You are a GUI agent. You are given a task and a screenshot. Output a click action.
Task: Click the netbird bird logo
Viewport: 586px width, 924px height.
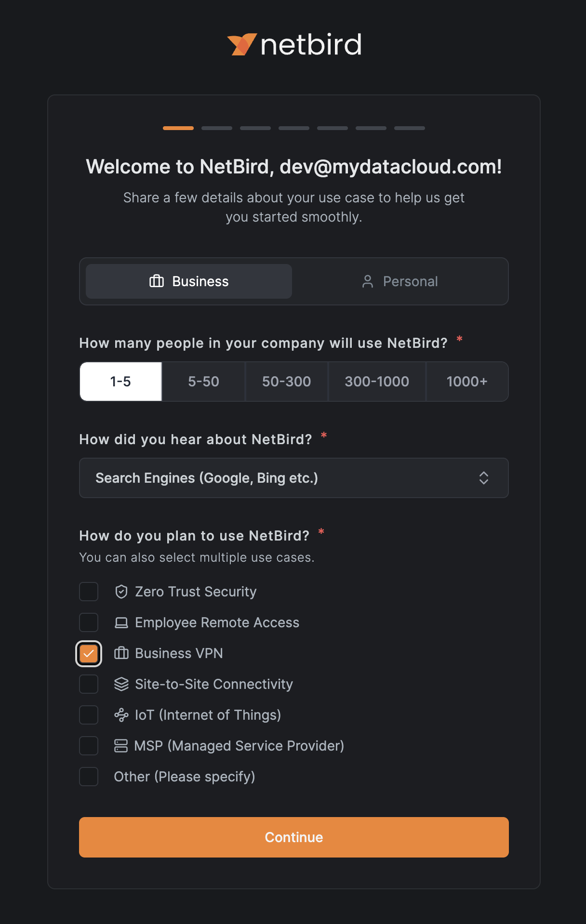[x=242, y=44]
